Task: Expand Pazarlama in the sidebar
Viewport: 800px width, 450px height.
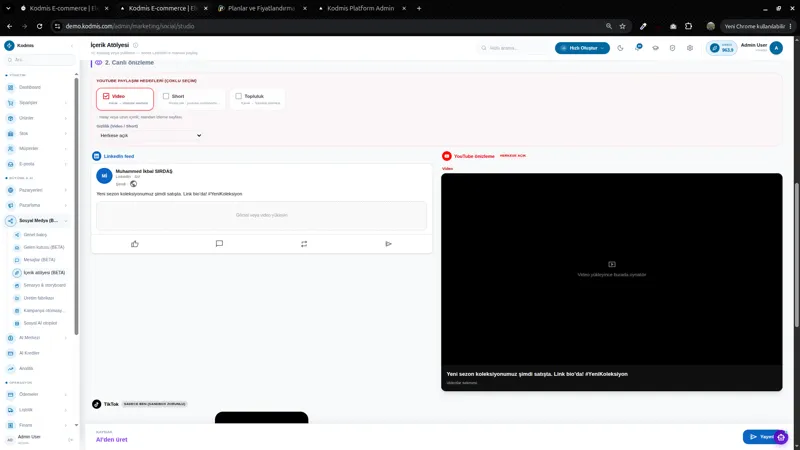Action: click(66, 206)
